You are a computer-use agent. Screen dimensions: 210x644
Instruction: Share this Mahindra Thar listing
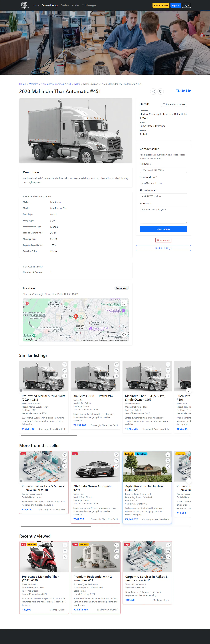click(x=153, y=92)
